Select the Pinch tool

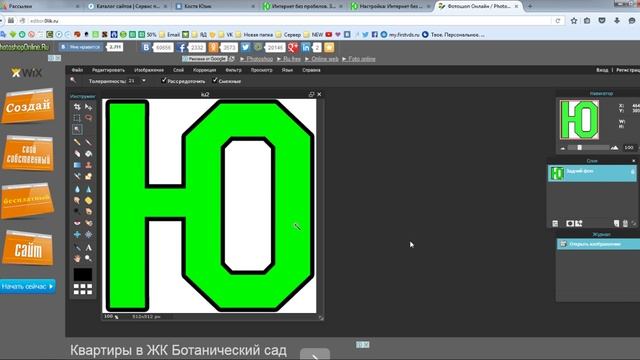[x=88, y=235]
